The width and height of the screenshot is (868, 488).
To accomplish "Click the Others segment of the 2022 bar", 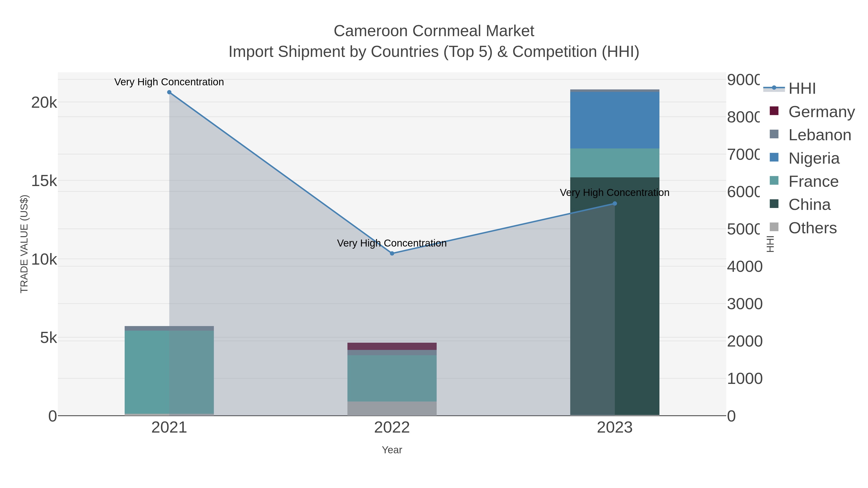I will [392, 408].
